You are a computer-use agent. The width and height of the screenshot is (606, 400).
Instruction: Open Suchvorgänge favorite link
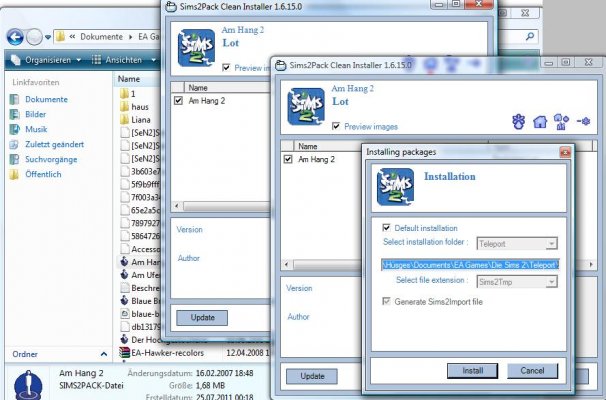tap(51, 159)
